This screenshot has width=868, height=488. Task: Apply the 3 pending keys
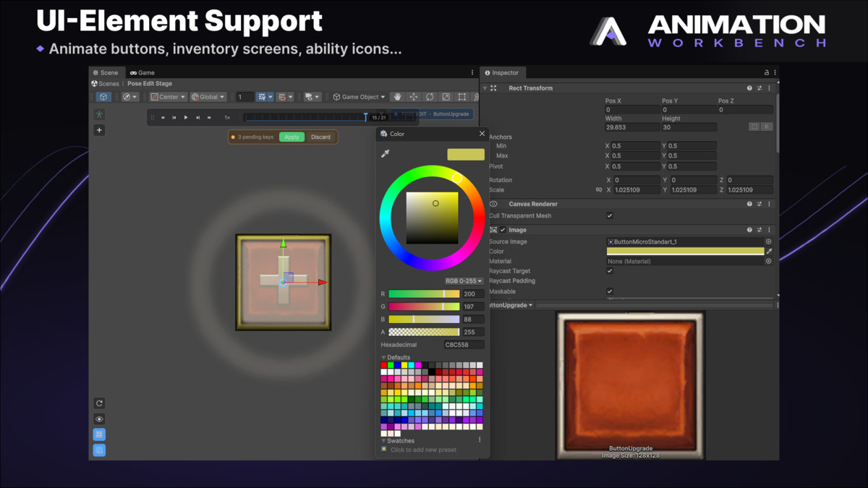[292, 137]
